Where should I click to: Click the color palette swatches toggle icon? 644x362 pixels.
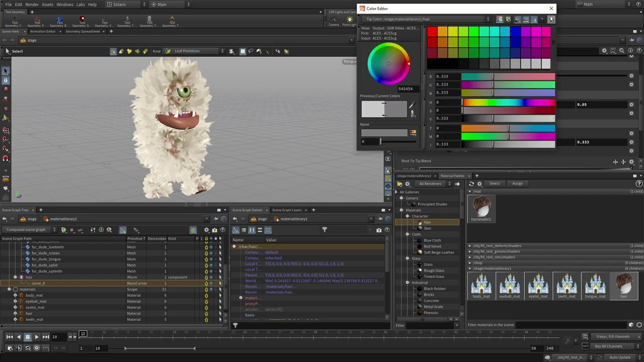pos(499,19)
